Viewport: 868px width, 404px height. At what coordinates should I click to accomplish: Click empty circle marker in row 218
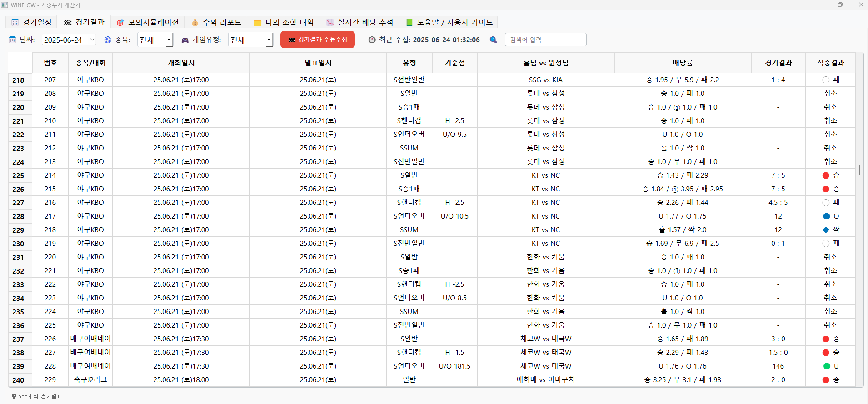pos(826,80)
